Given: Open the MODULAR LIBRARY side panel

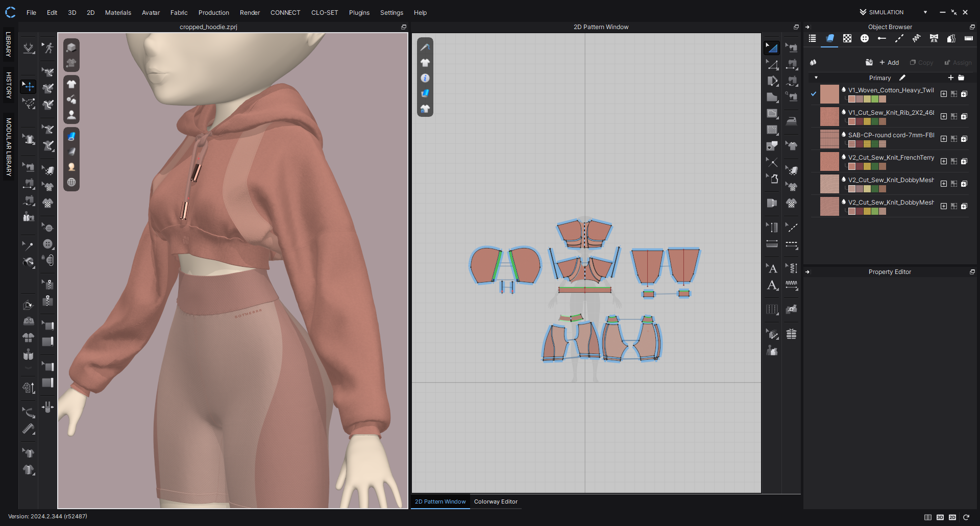Looking at the screenshot, I should (9, 147).
